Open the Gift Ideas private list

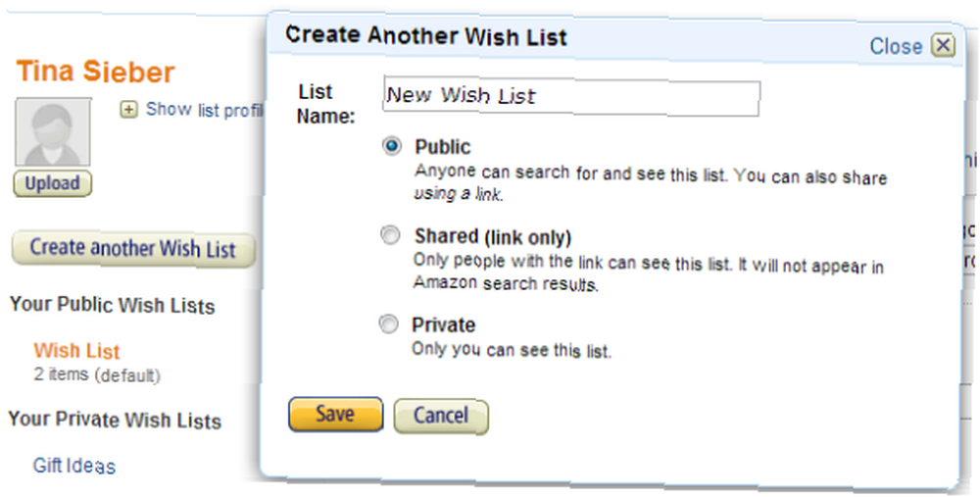pos(74,465)
